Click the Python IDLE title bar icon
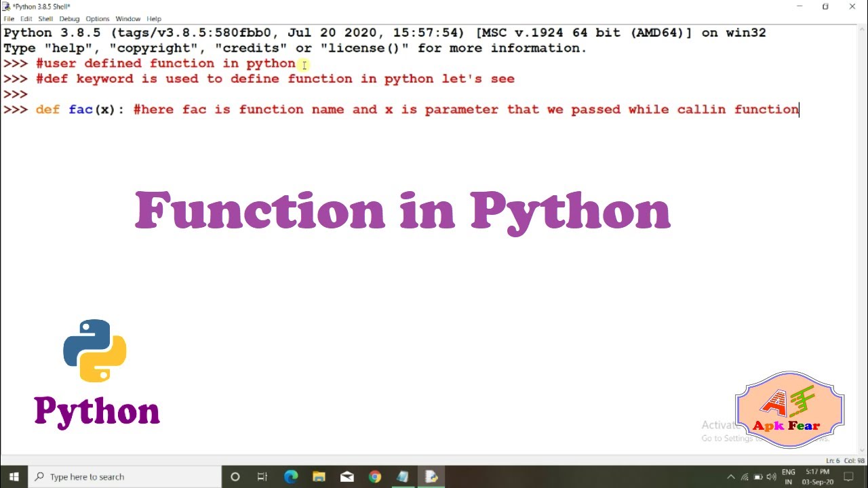868x488 pixels. 6,6
